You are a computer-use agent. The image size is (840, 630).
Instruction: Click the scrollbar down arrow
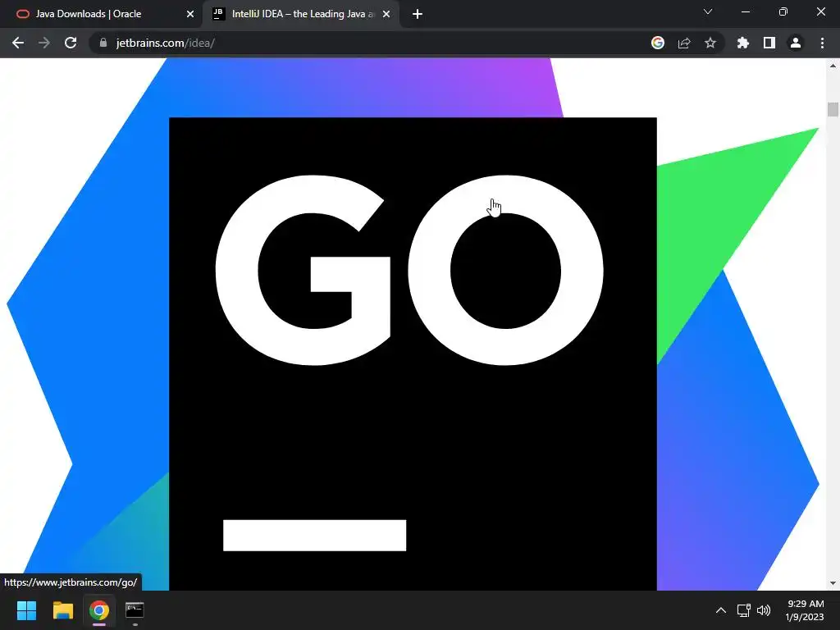point(833,583)
